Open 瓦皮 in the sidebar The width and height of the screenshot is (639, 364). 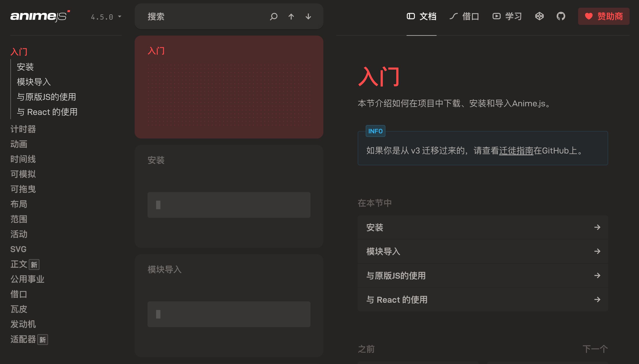[19, 309]
